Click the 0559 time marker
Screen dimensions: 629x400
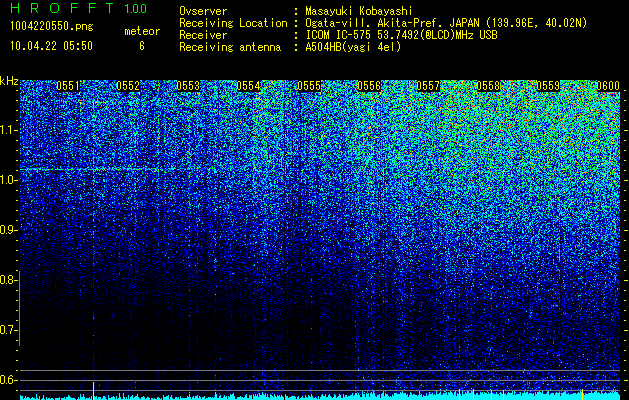pyautogui.click(x=548, y=86)
